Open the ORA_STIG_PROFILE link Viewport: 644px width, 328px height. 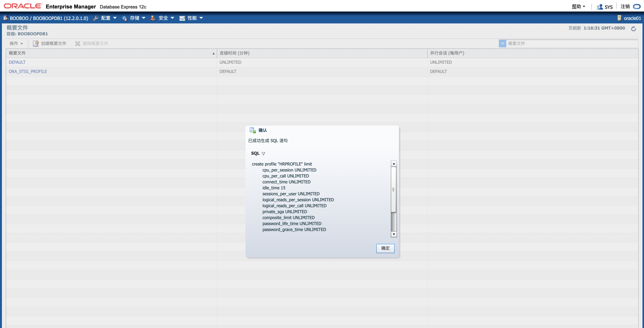(28, 71)
